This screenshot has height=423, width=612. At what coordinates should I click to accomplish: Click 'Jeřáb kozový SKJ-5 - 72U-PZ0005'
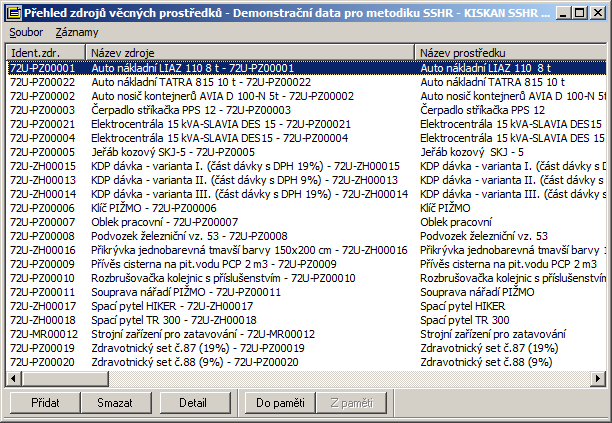tap(173, 152)
